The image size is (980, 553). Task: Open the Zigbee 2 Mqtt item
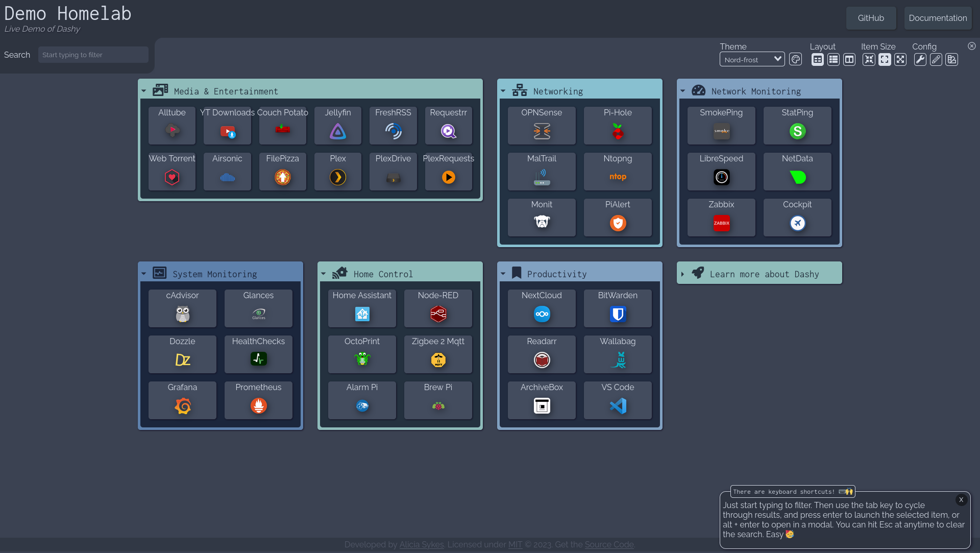(438, 354)
